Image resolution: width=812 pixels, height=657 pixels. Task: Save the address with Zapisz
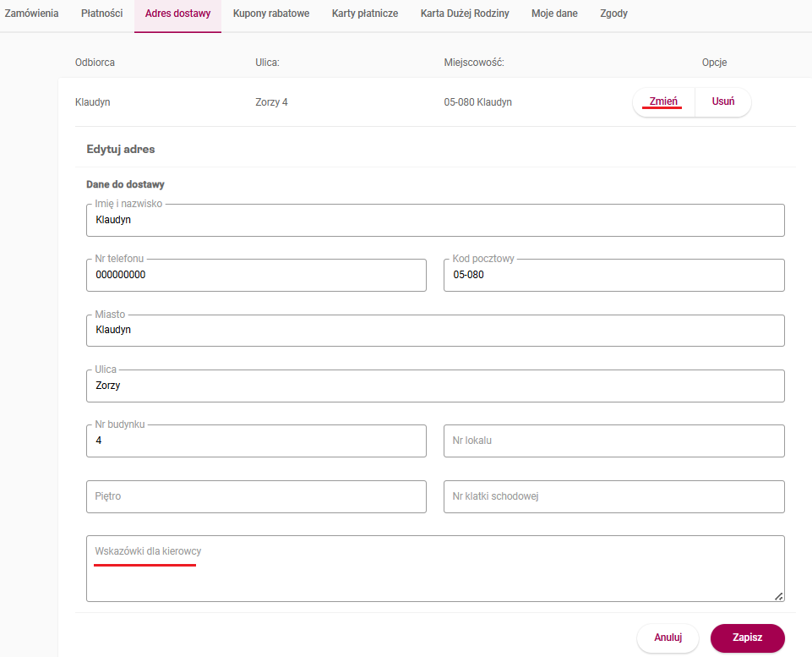pos(748,638)
